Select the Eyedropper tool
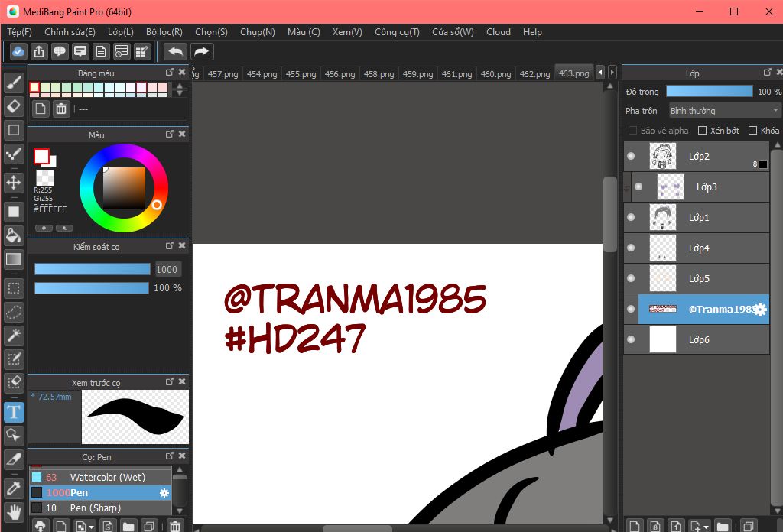This screenshot has height=532, width=783. click(14, 488)
